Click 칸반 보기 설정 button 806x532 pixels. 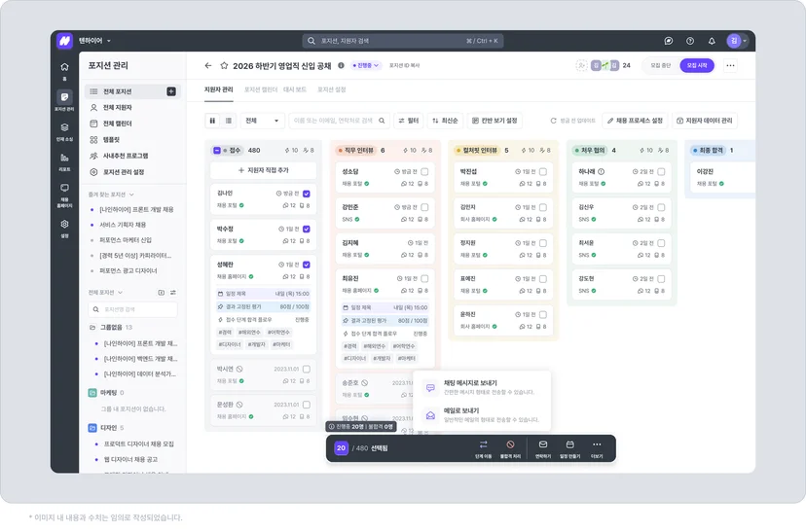coord(495,121)
